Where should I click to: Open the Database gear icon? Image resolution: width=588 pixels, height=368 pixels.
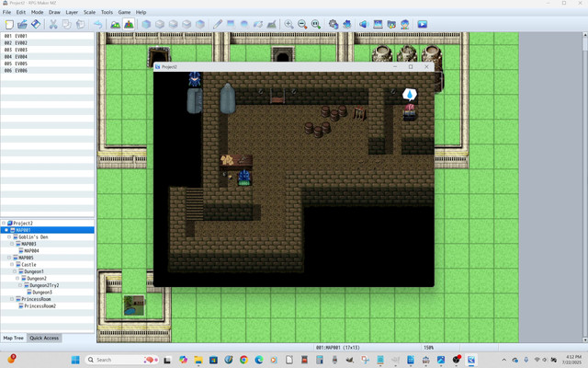pos(333,25)
